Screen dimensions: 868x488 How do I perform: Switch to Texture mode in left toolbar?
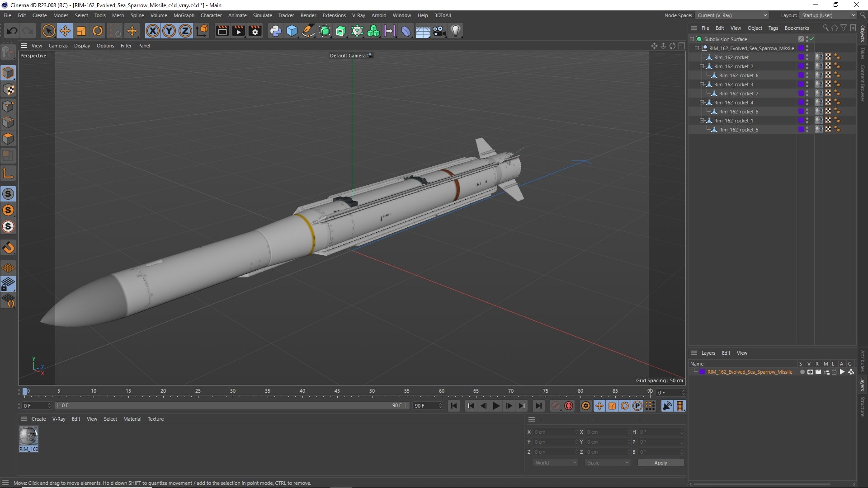8,89
